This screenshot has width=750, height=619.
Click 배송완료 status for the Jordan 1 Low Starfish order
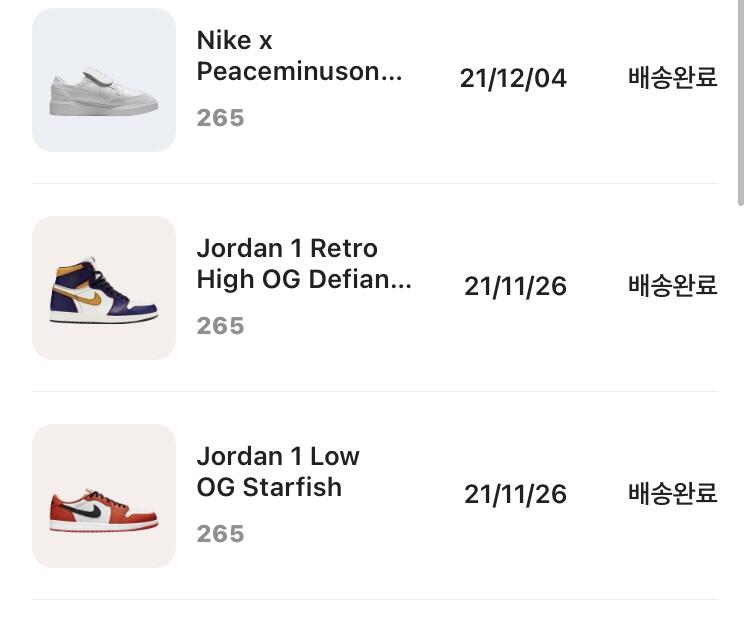pos(672,494)
